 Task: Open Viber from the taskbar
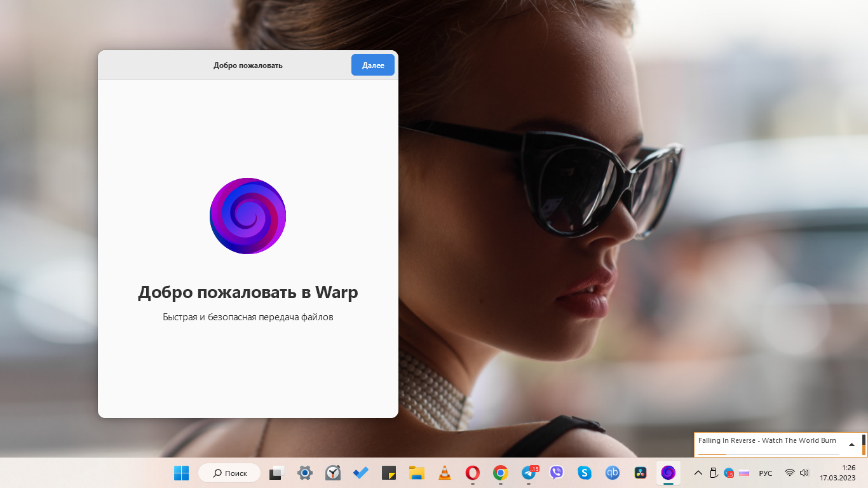(x=557, y=473)
